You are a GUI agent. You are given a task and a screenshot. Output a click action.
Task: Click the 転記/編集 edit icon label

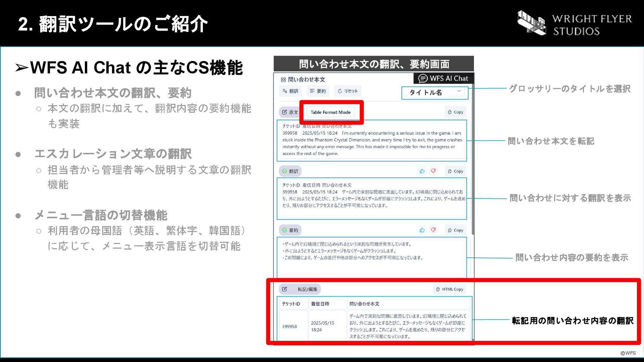click(300, 289)
